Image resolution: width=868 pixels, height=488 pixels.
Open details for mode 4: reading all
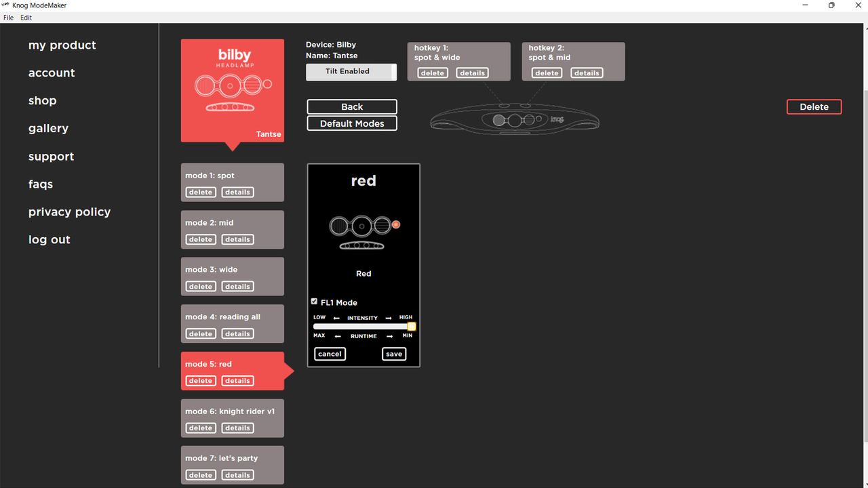click(x=237, y=333)
